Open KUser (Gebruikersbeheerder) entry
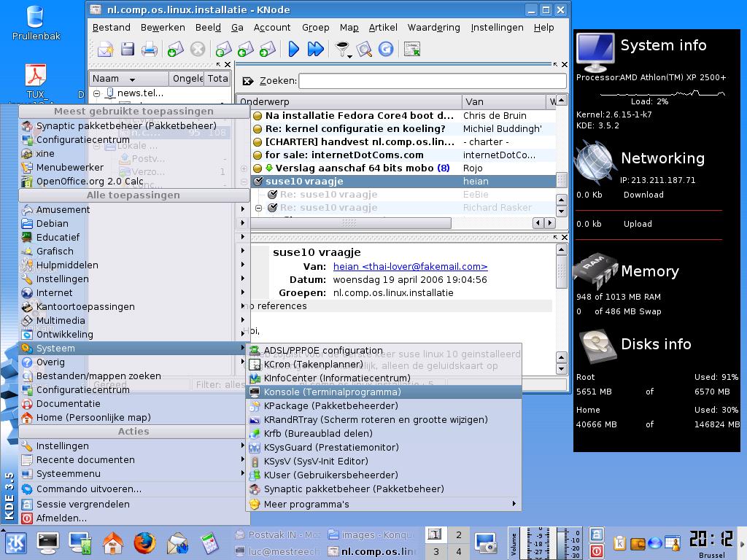 coord(384,475)
